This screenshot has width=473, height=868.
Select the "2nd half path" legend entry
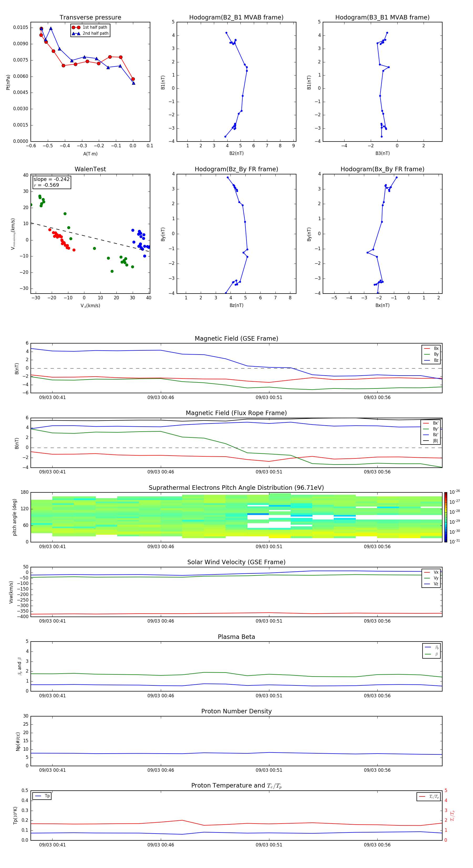[x=90, y=33]
